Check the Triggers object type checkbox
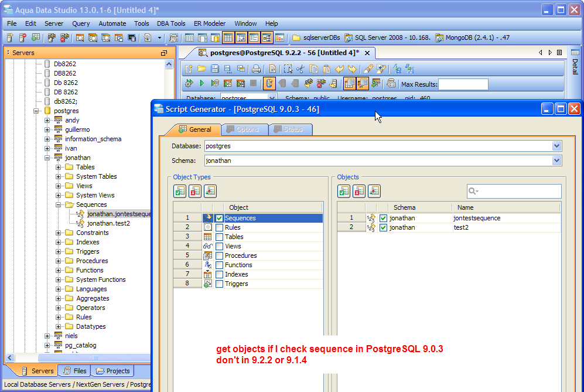Image resolution: width=584 pixels, height=392 pixels. click(220, 284)
